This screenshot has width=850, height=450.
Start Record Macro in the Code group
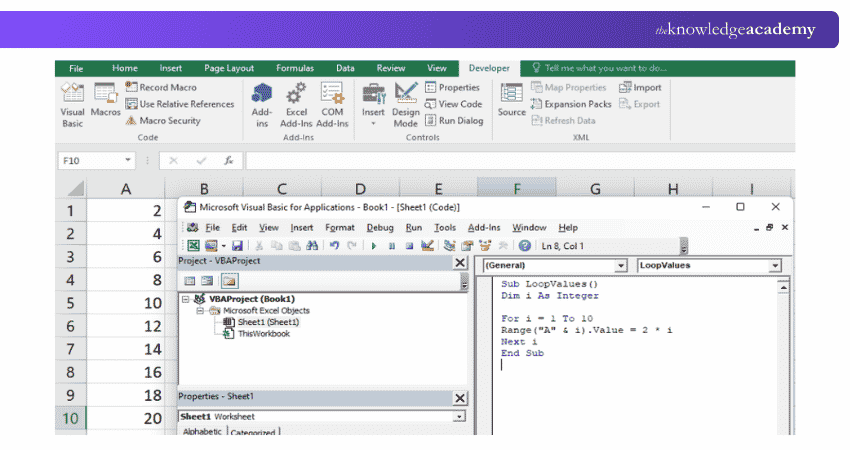pyautogui.click(x=161, y=87)
